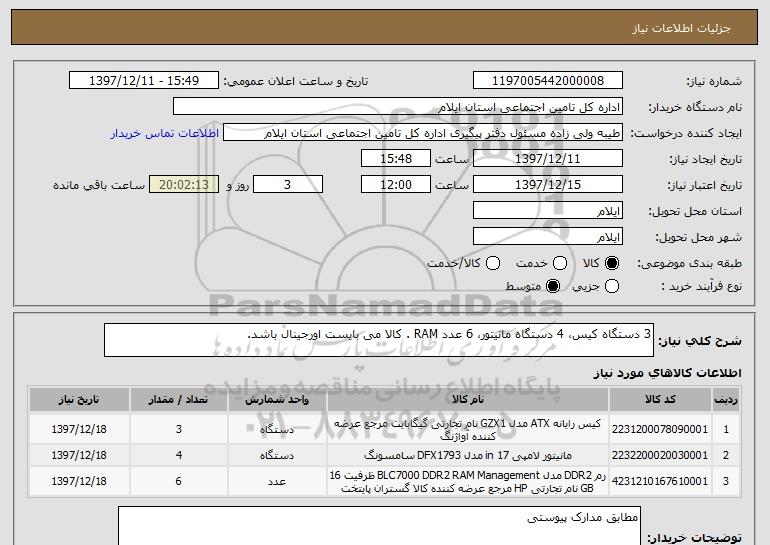Click the buyer notes box مطابق مدارک پیوستی

coord(379,525)
